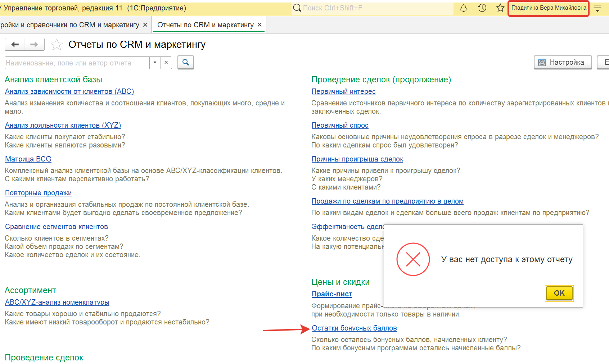Go back with left arrow button

click(15, 45)
